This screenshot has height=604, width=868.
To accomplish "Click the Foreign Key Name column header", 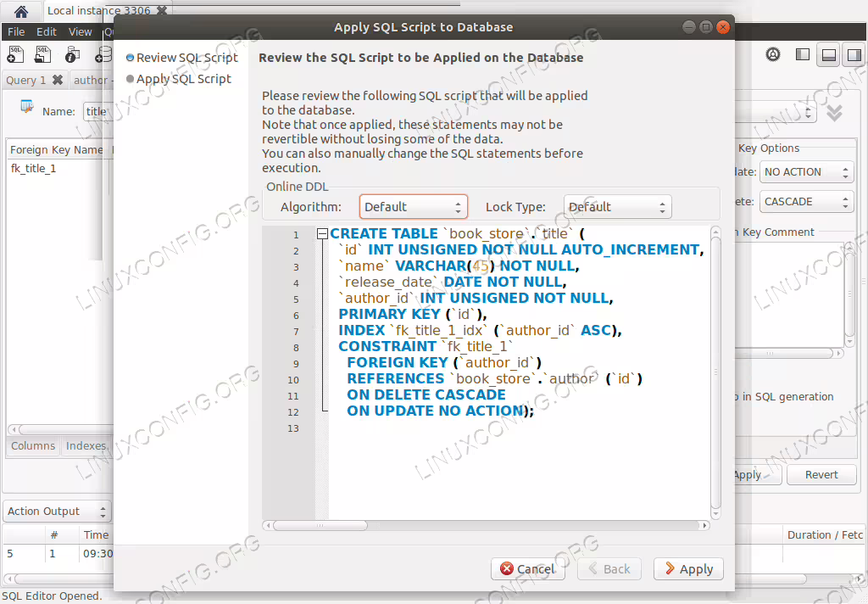I will [57, 149].
